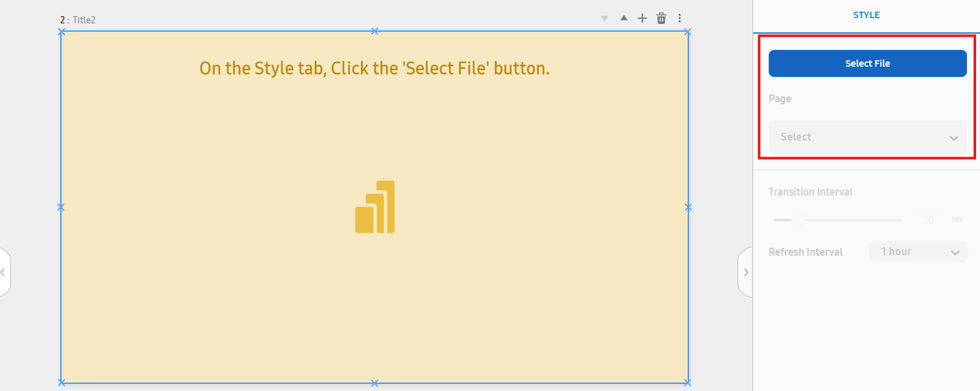Image resolution: width=980 pixels, height=391 pixels.
Task: Click the transition interval value 30
Action: [x=927, y=220]
